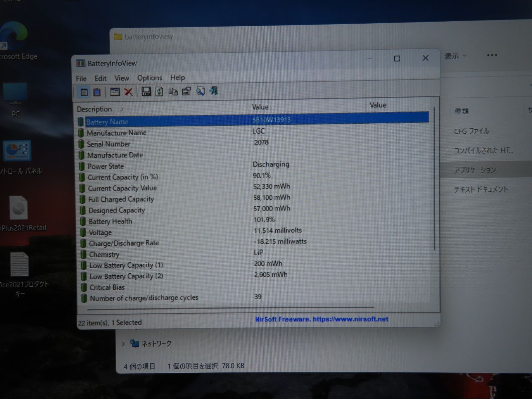Screen dimensions: 532x399
Task: Click the Exit door toolbar icon
Action: [213, 90]
